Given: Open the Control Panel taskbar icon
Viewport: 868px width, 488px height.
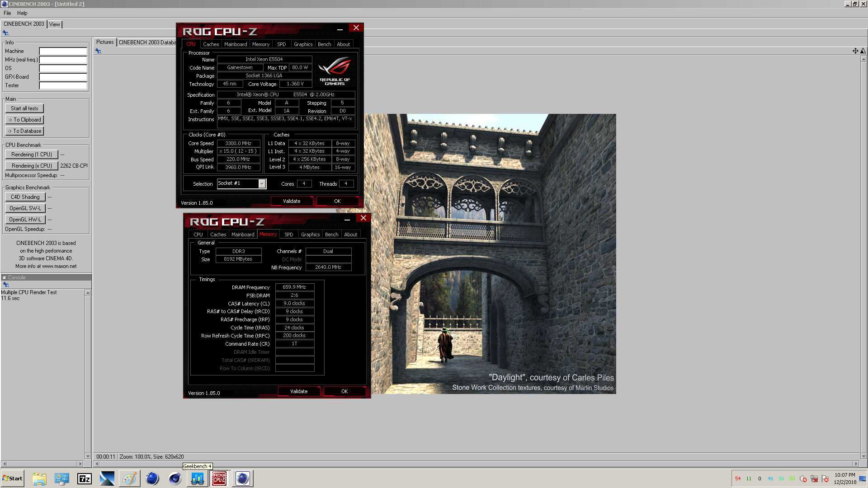Looking at the screenshot, I should 62,479.
